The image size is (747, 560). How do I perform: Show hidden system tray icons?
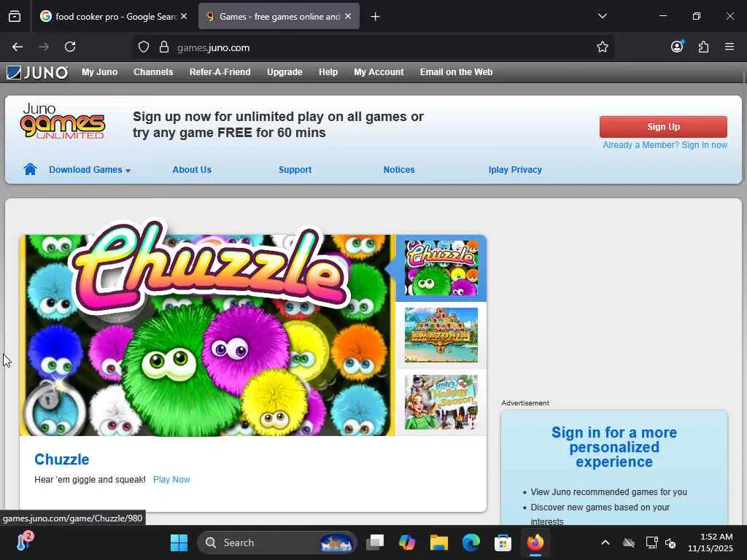[605, 542]
